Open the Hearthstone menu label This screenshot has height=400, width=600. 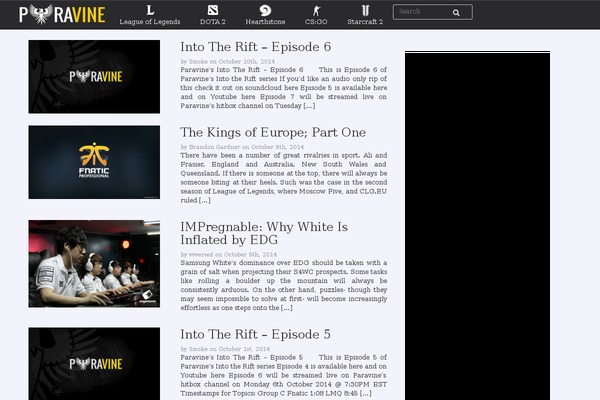pos(265,22)
